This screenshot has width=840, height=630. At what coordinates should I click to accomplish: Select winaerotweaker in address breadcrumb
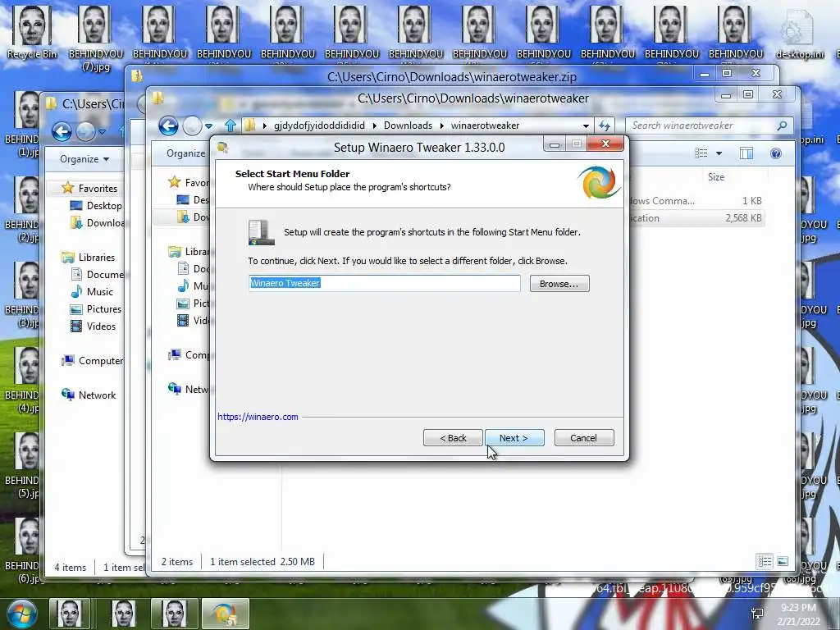[x=485, y=126]
